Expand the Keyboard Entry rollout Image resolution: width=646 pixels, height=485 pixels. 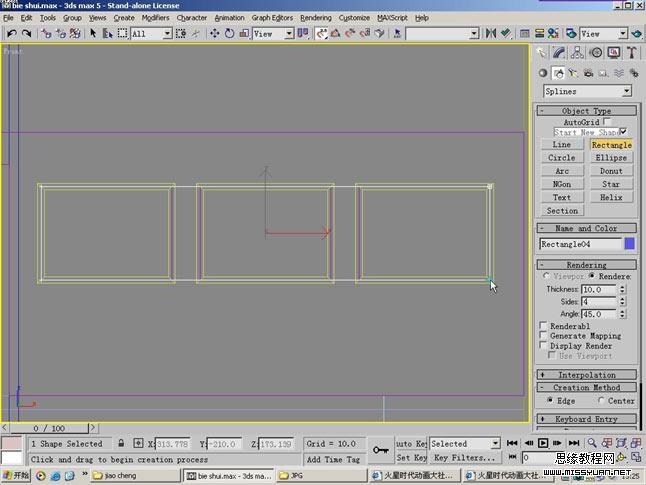(587, 419)
